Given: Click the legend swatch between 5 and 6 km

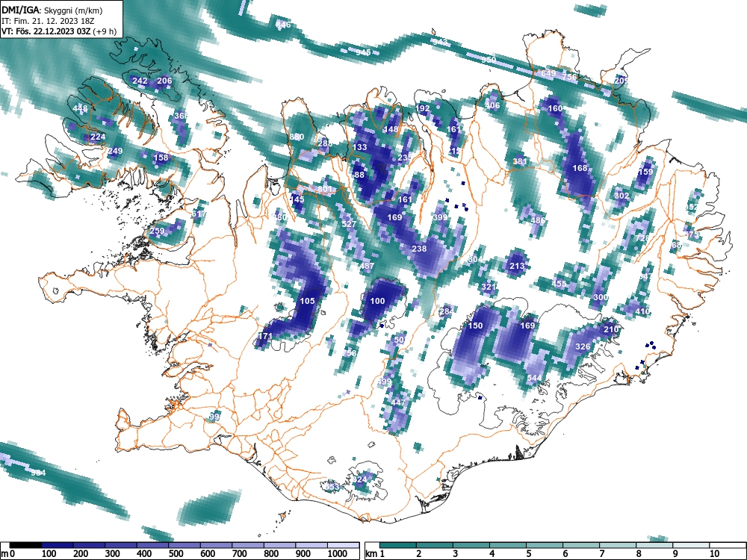Looking at the screenshot, I should 545,545.
